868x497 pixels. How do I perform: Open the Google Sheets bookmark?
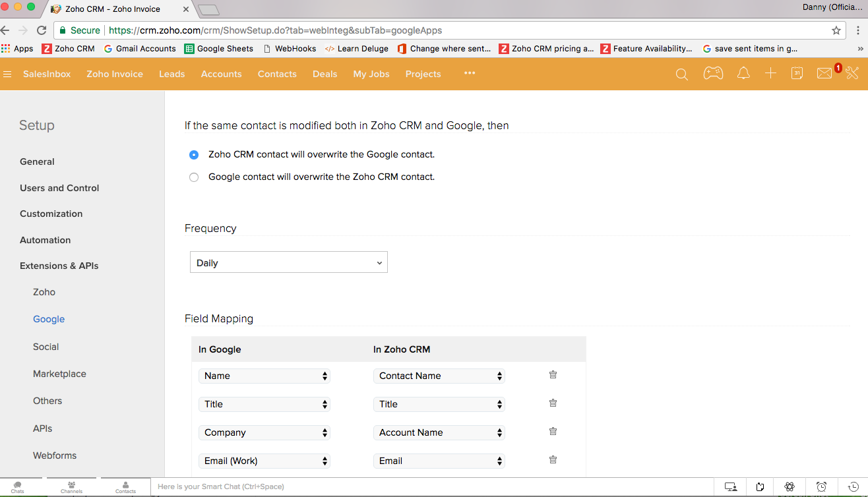click(218, 49)
